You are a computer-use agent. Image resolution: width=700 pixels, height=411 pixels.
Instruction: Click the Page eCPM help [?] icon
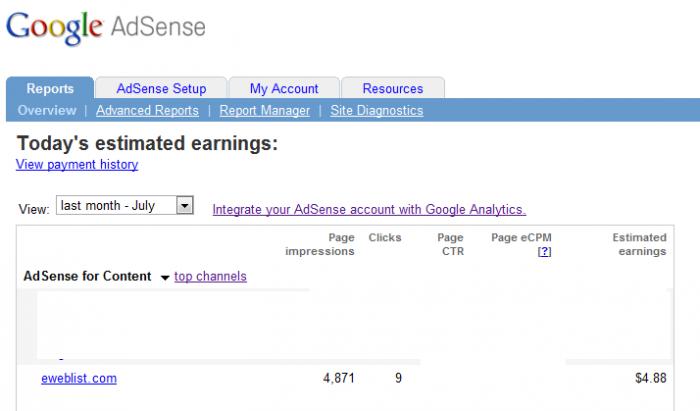544,251
